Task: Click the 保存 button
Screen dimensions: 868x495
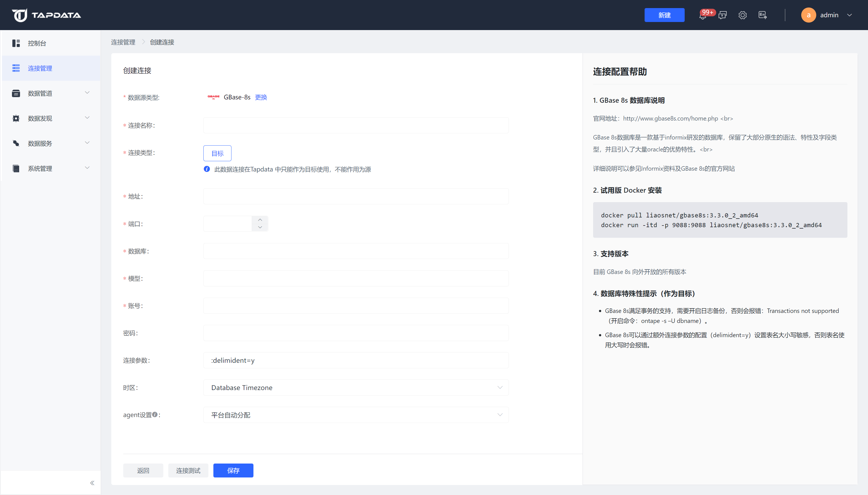Action: click(233, 471)
